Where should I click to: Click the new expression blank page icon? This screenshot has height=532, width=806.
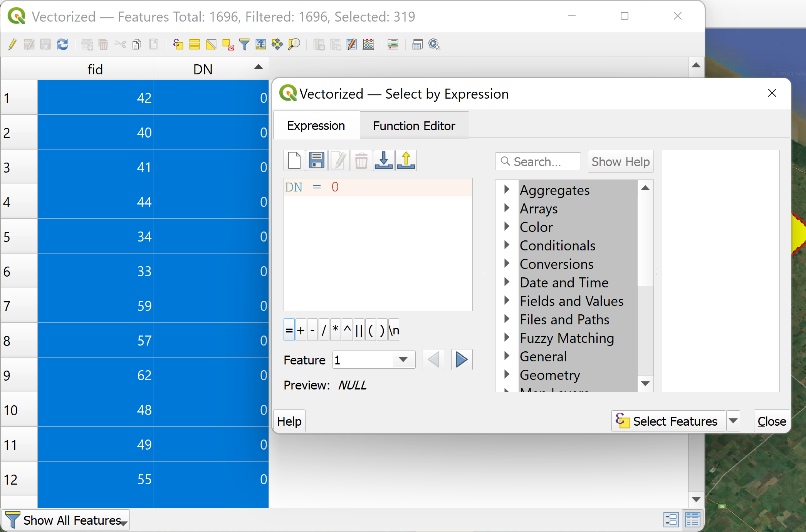[294, 160]
